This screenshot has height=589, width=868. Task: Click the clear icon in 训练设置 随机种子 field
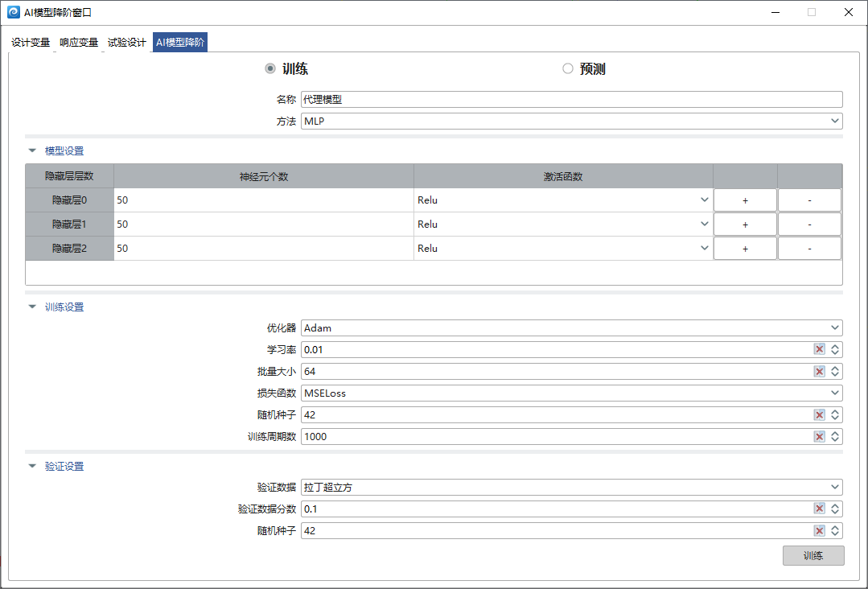pos(819,414)
